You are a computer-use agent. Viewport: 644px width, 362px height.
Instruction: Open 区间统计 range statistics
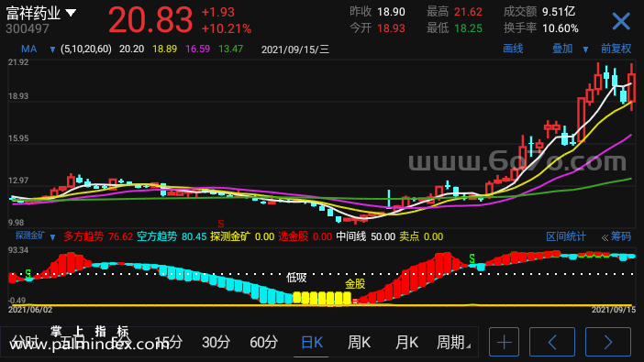pos(565,236)
